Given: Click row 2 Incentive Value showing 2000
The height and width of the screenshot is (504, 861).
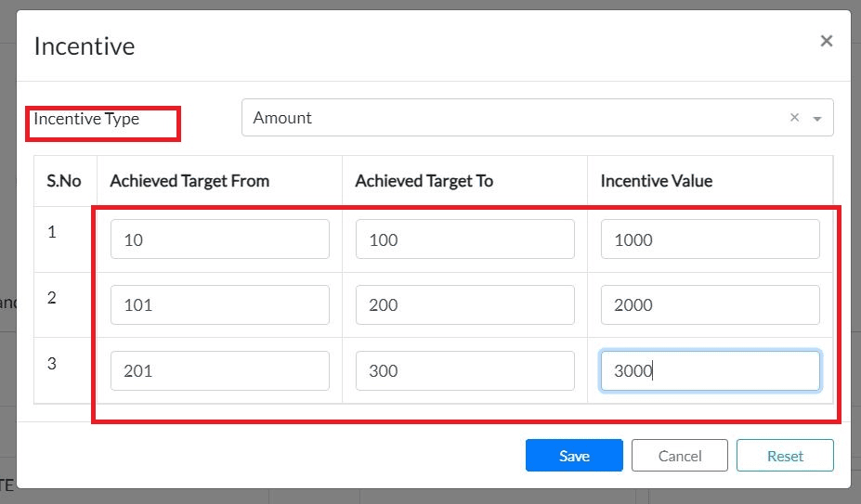Looking at the screenshot, I should (710, 304).
